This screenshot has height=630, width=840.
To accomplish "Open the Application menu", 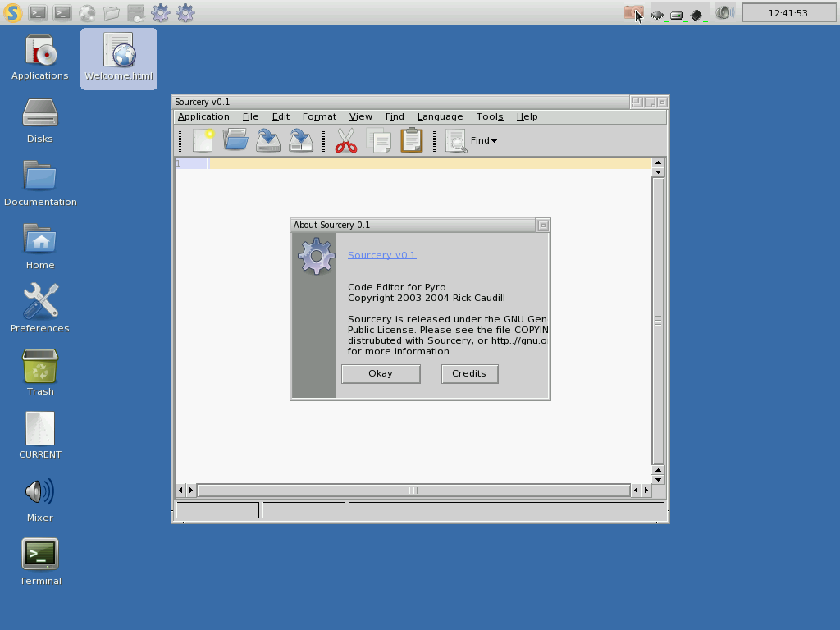I will [203, 116].
